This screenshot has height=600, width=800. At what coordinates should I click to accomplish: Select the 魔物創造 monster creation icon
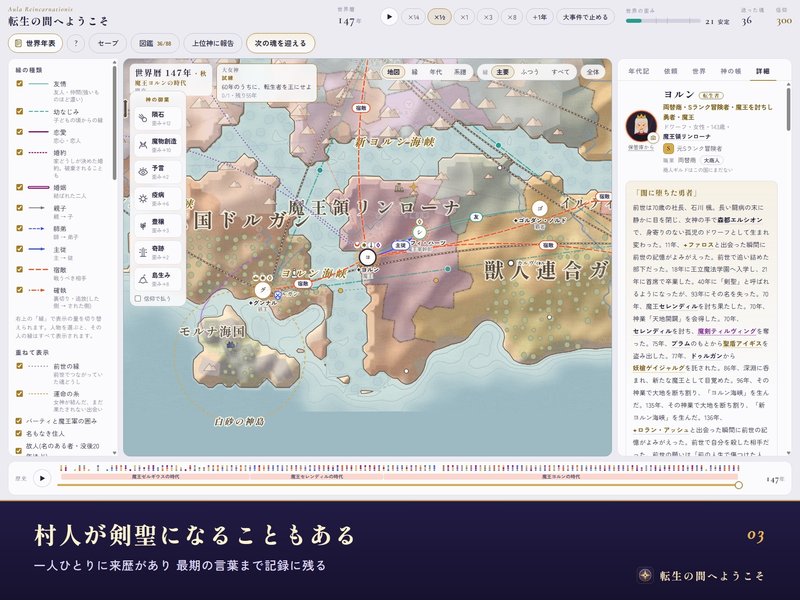pos(143,145)
